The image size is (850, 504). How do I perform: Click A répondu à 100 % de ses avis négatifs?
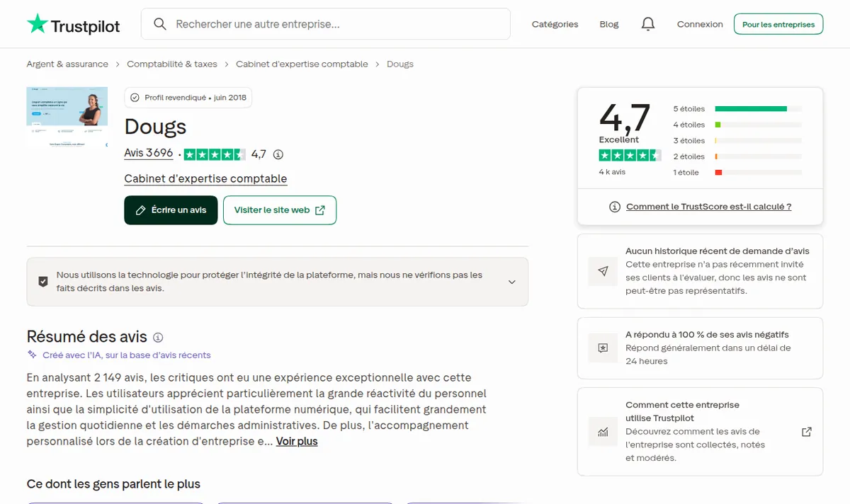[x=707, y=335]
